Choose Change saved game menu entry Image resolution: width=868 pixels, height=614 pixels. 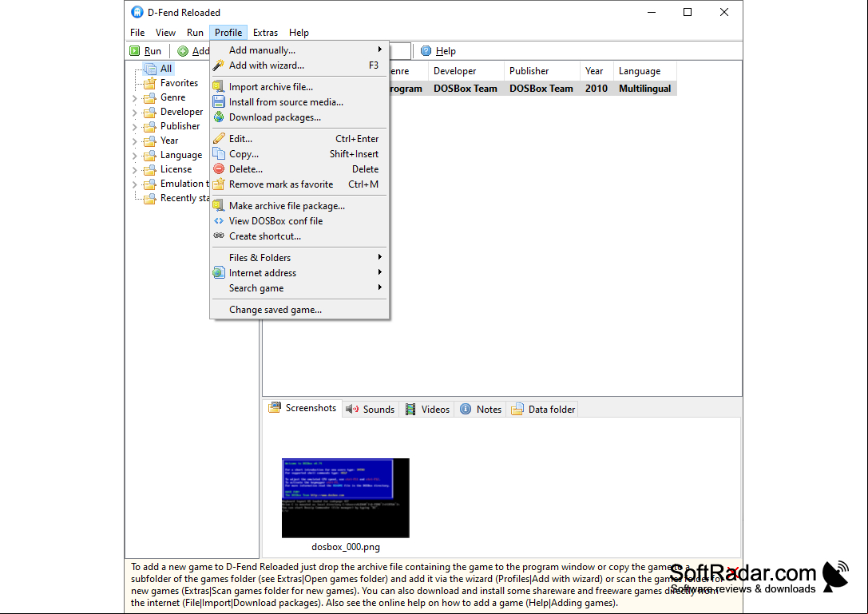(299, 310)
